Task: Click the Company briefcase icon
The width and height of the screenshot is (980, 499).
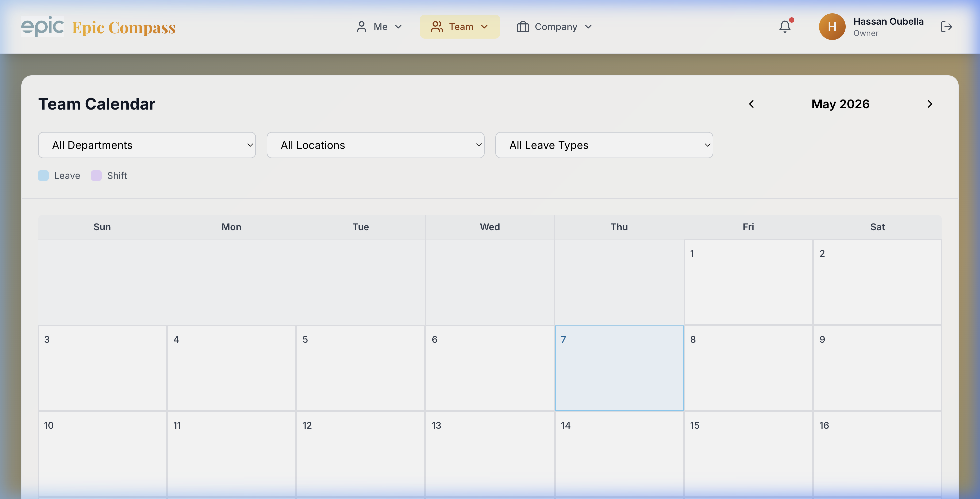Action: [x=523, y=27]
